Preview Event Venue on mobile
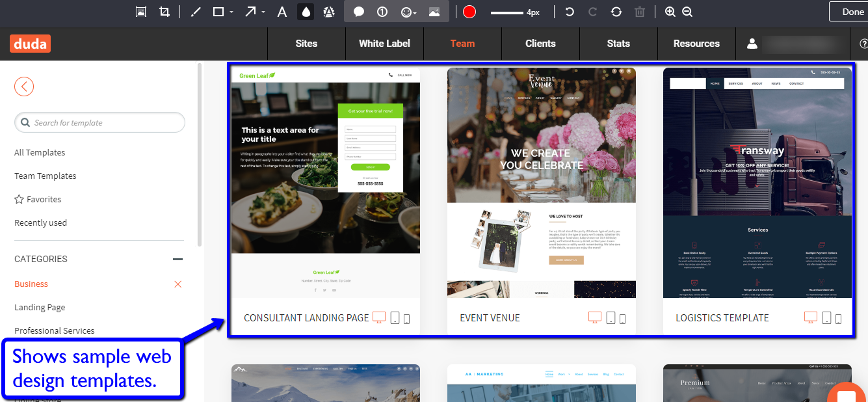Screen dimensions: 868x402 (x=623, y=319)
